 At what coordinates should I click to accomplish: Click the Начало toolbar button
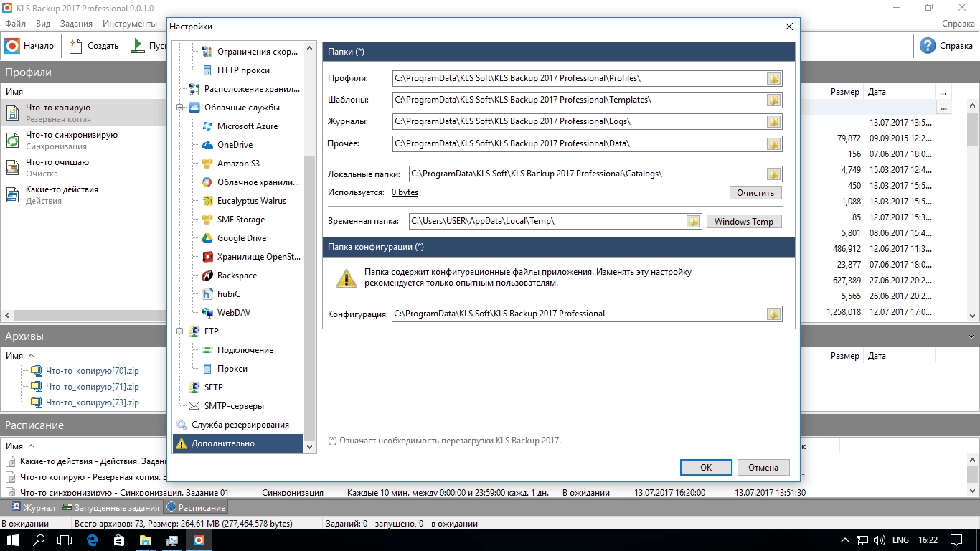coord(29,46)
